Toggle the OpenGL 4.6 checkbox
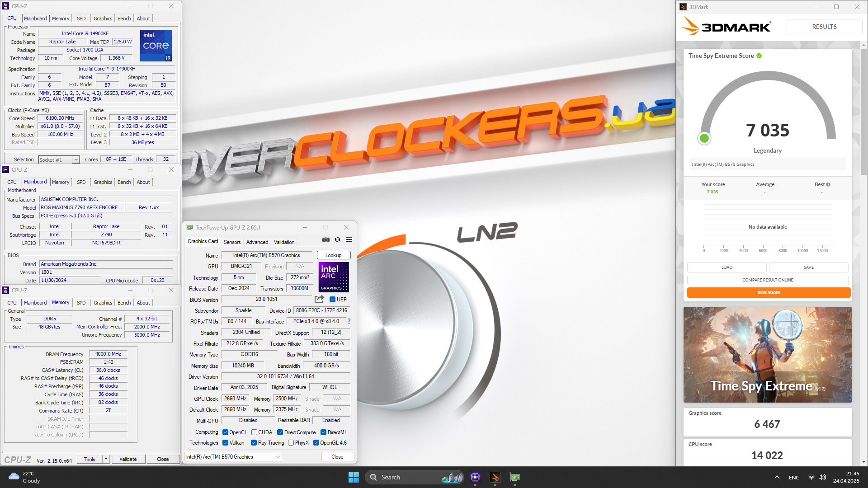Screen dimensions: 868x488 [316, 443]
